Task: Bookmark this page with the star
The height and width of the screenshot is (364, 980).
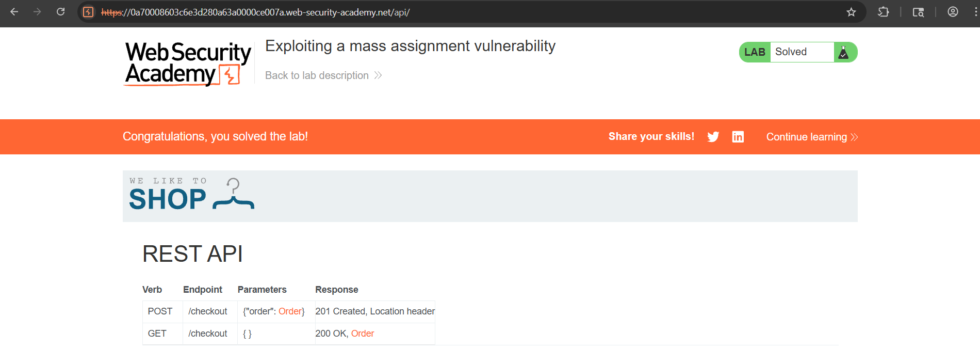Action: [851, 12]
